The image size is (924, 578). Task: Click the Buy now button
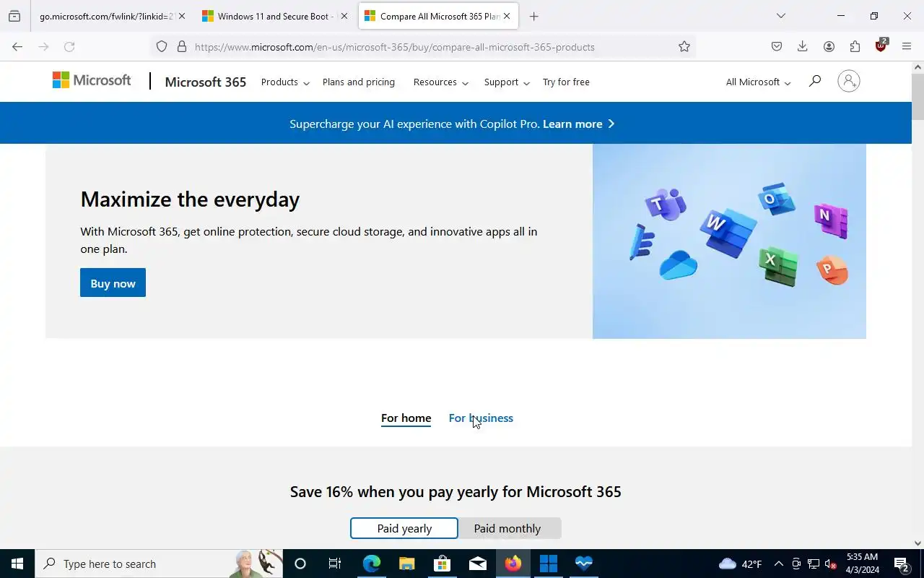pos(113,282)
